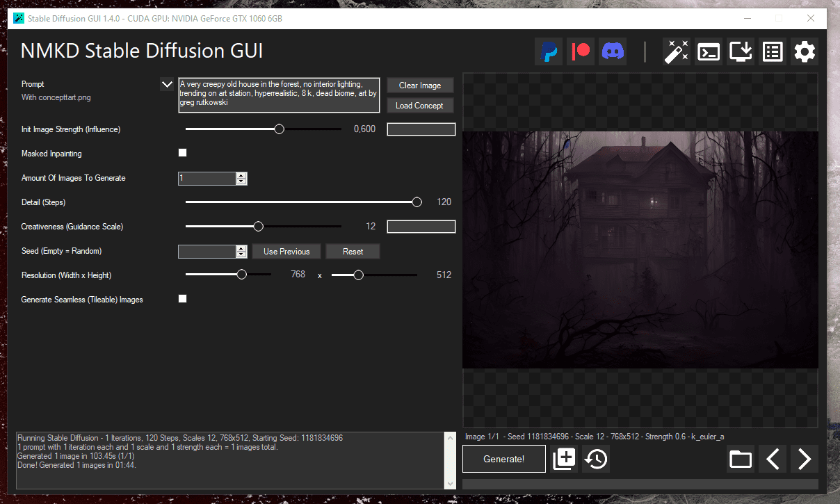Open the download installer icon
Screen dimensions: 840x504
pos(741,51)
